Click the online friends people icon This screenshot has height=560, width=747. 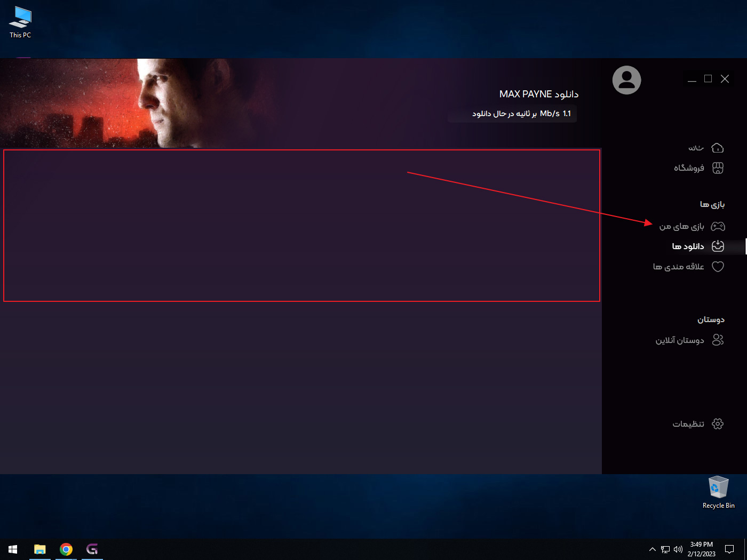pos(718,340)
